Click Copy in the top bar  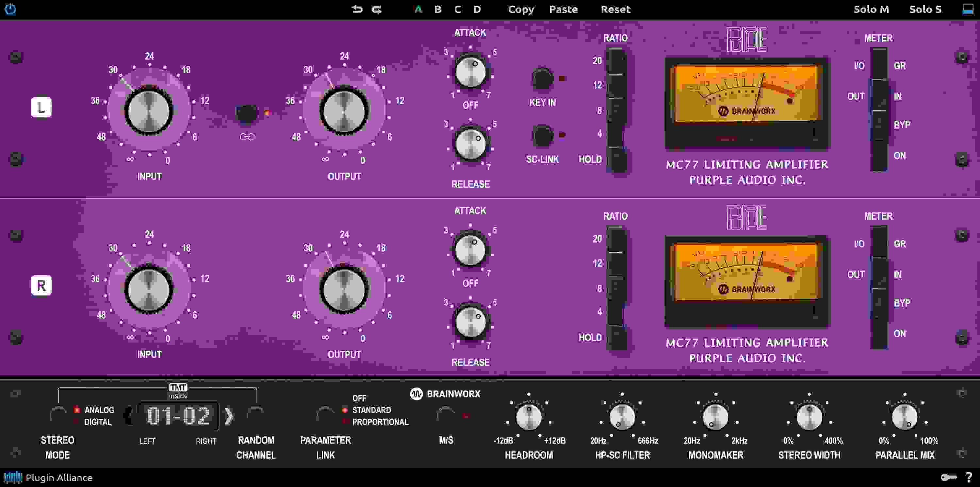pos(521,9)
